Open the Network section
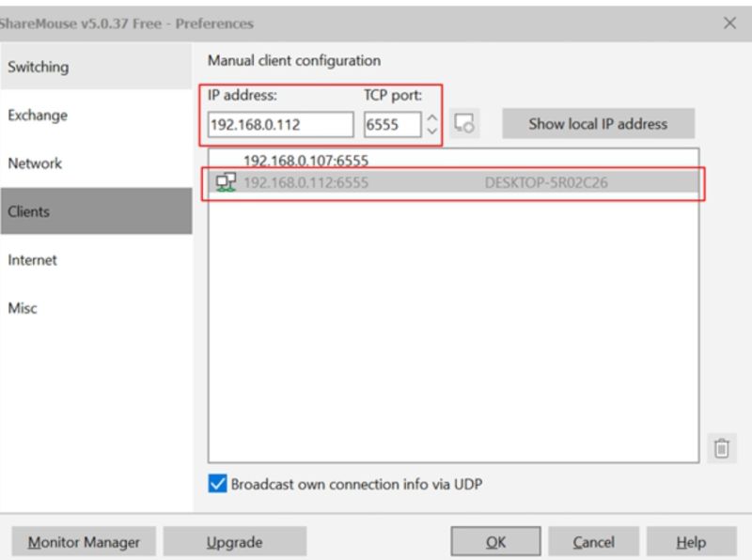This screenshot has width=752, height=560. (96, 163)
